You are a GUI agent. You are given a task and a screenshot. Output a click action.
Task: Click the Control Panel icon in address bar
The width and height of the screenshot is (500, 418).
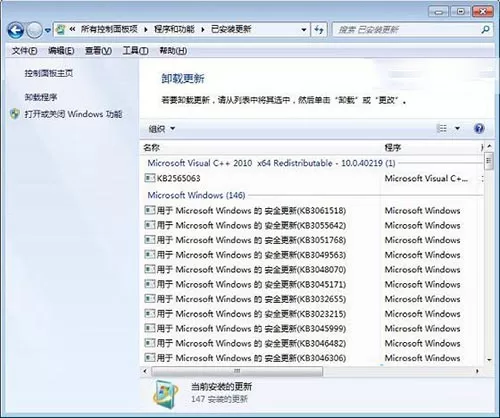point(61,30)
